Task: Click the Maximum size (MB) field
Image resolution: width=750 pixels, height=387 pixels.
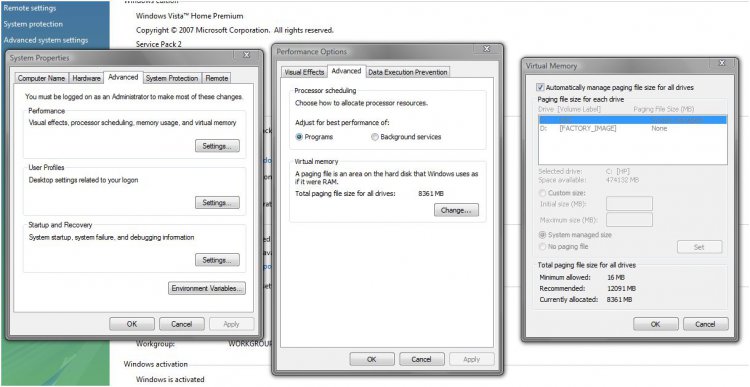Action: [x=629, y=220]
